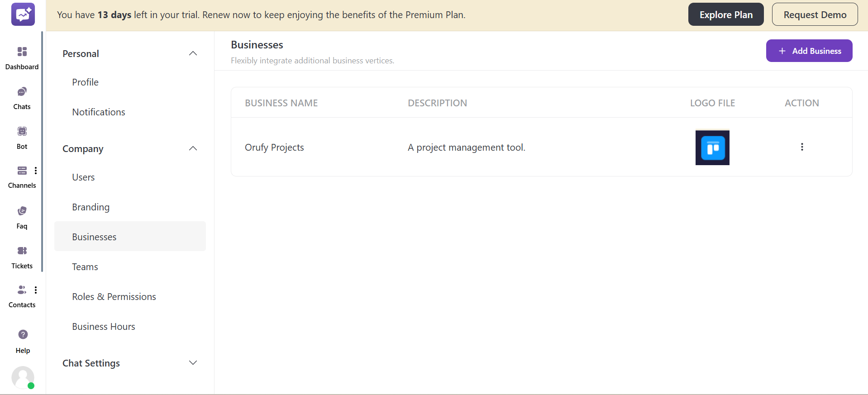The height and width of the screenshot is (395, 868).
Task: Click the LOGO FILE column header
Action: click(x=712, y=103)
